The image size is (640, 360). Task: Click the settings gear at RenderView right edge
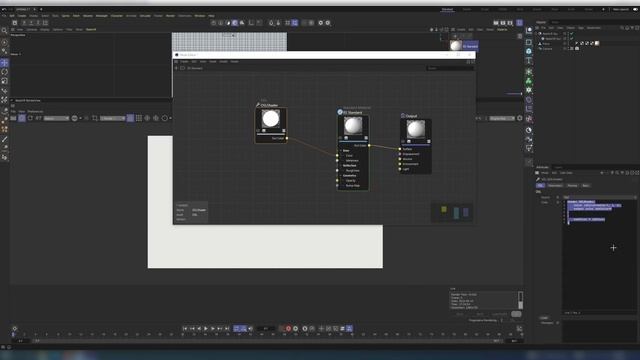click(x=520, y=118)
